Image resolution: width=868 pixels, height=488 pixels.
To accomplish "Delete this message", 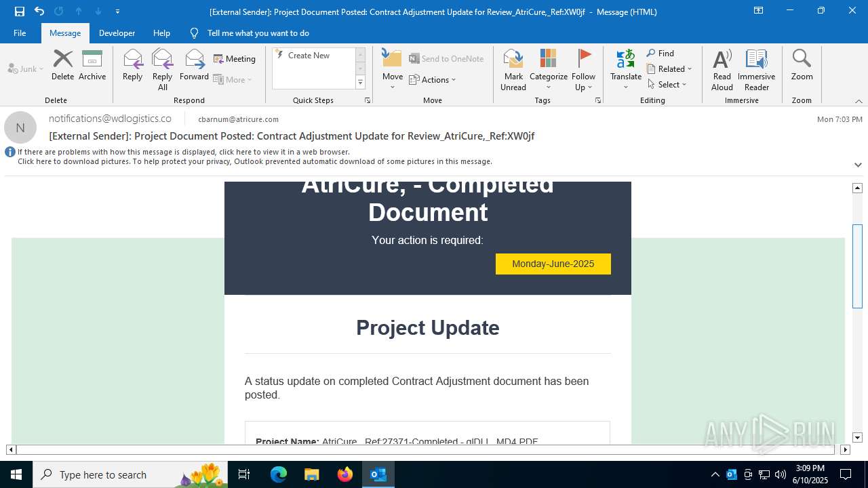I will point(62,65).
